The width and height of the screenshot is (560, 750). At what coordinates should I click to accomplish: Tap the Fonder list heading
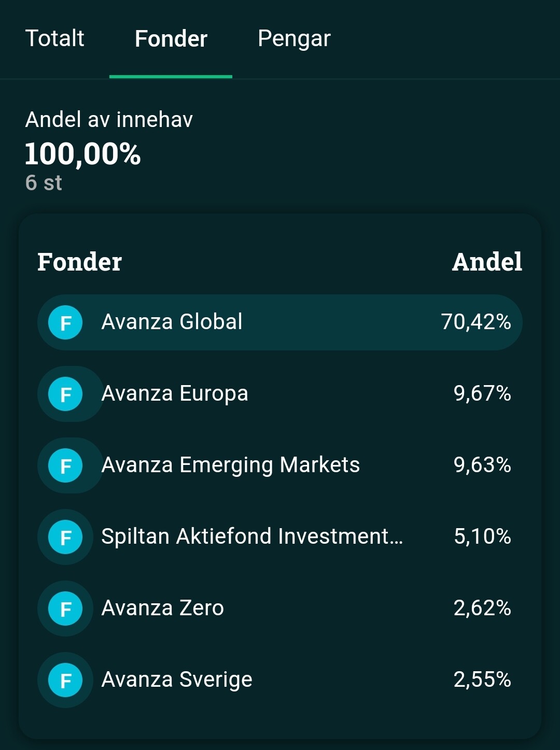79,262
